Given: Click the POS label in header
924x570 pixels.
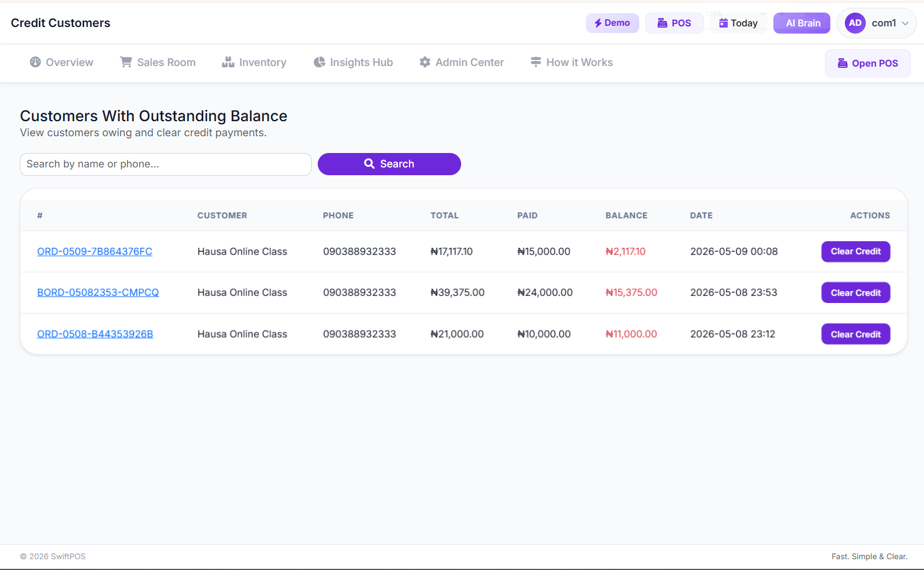Looking at the screenshot, I should coord(681,23).
